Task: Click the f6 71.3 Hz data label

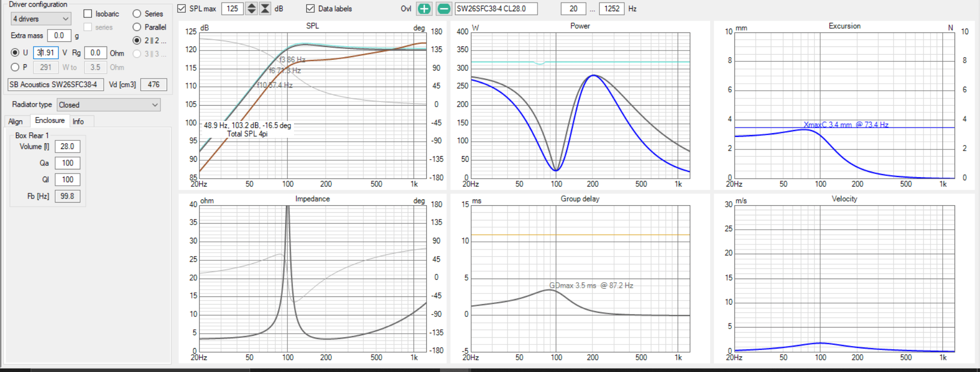Action: (285, 70)
